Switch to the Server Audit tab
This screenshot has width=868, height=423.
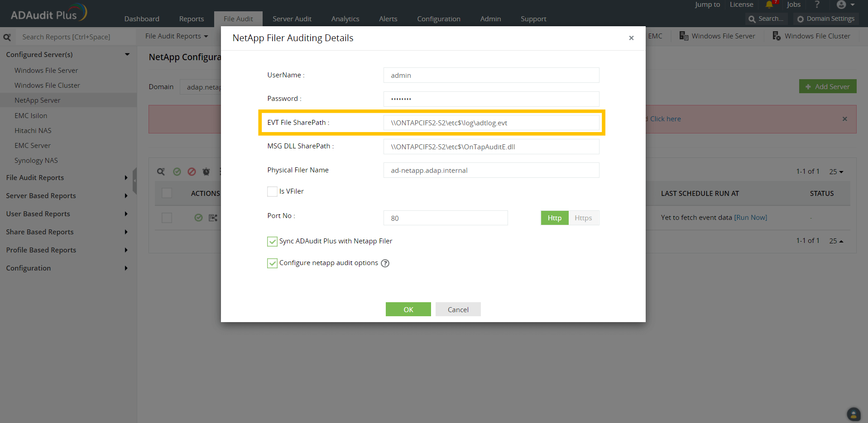pyautogui.click(x=292, y=19)
